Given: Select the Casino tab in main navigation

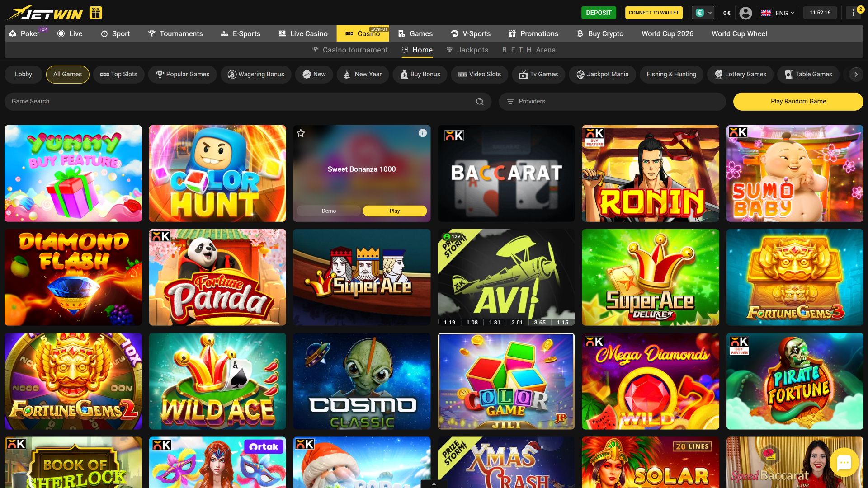Looking at the screenshot, I should [363, 33].
